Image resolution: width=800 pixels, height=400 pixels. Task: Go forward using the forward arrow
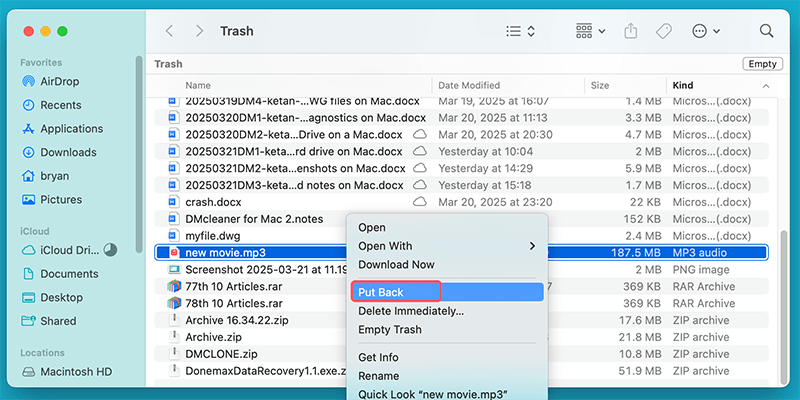click(x=199, y=31)
